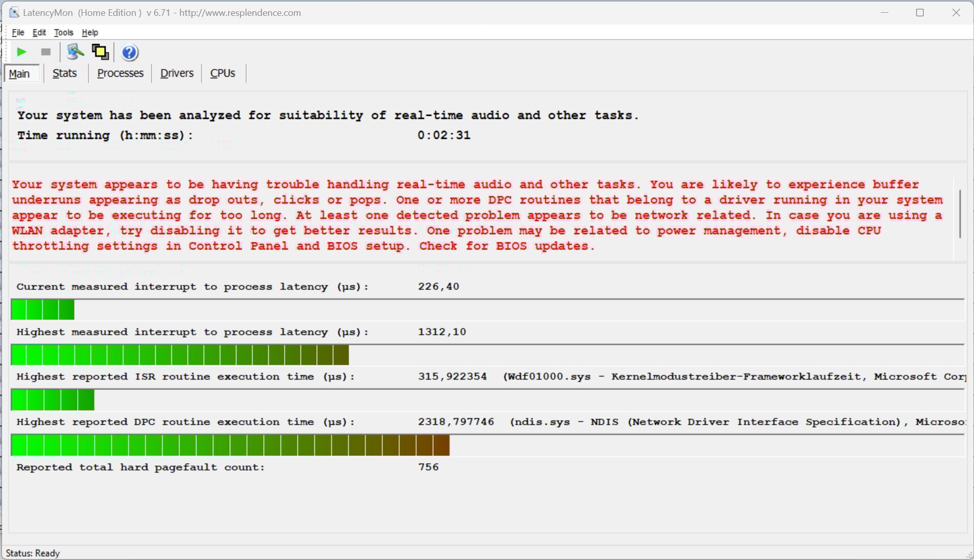Click the LatencyMon app icon in title bar
Viewport: 974px width, 560px height.
pos(14,12)
